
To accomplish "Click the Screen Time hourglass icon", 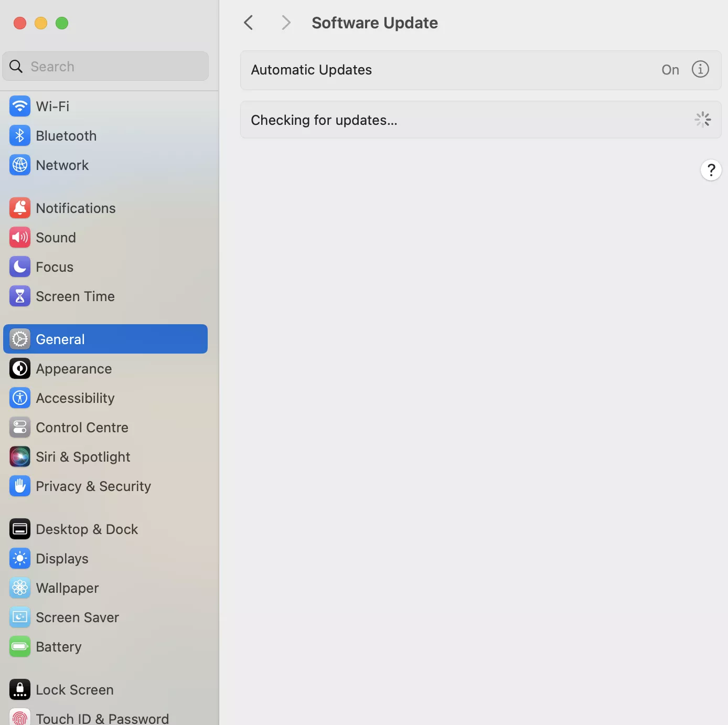I will coord(20,296).
